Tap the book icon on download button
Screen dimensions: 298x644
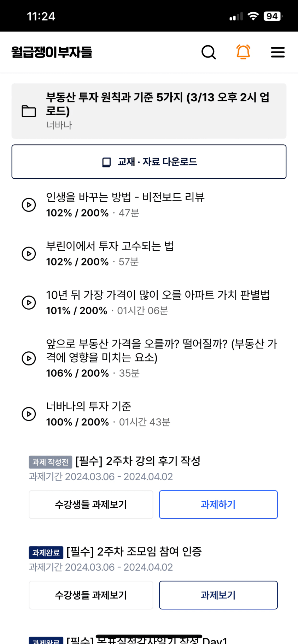106,162
